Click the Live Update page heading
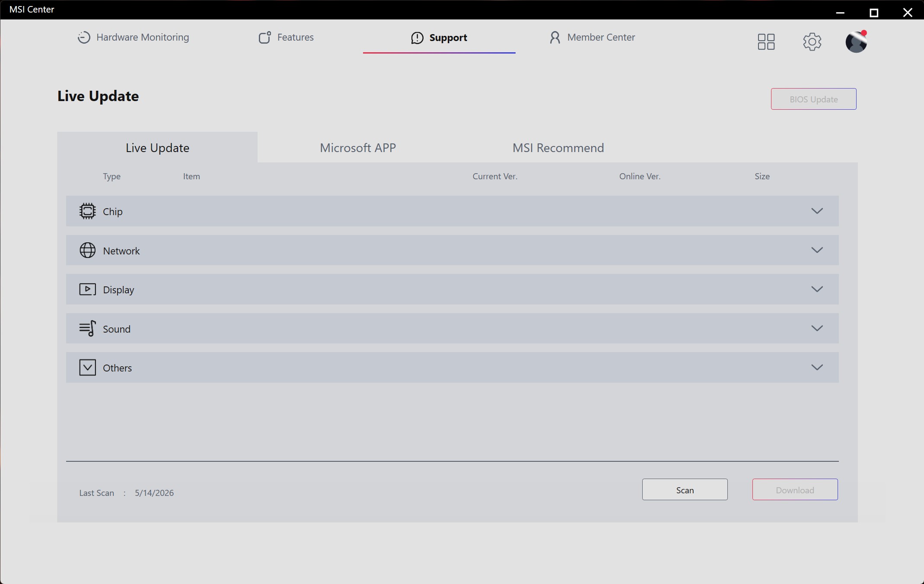The height and width of the screenshot is (584, 924). [x=98, y=96]
